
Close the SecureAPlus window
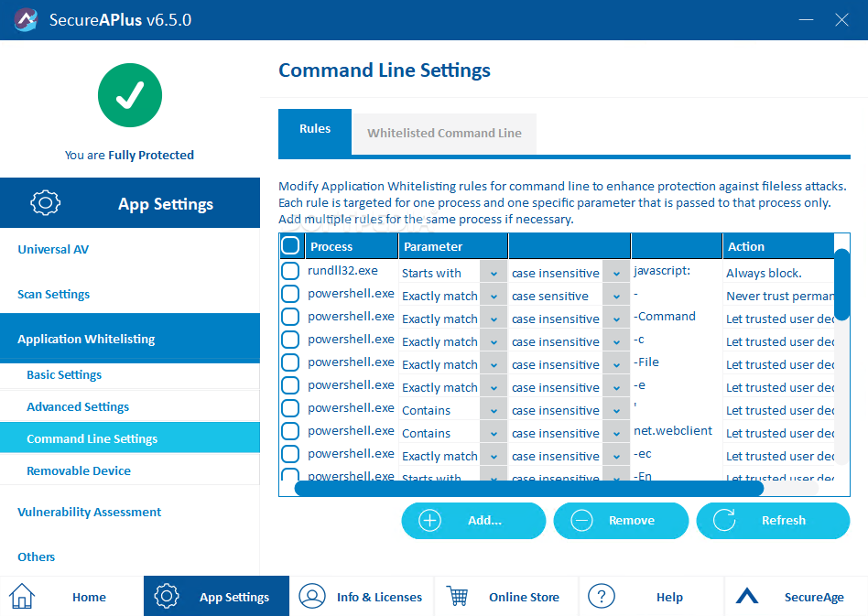842,20
